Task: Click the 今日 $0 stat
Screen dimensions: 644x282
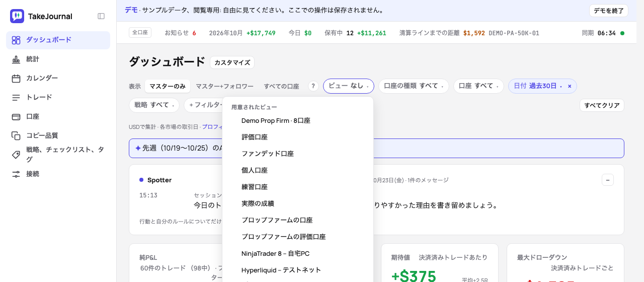Action: (x=300, y=33)
